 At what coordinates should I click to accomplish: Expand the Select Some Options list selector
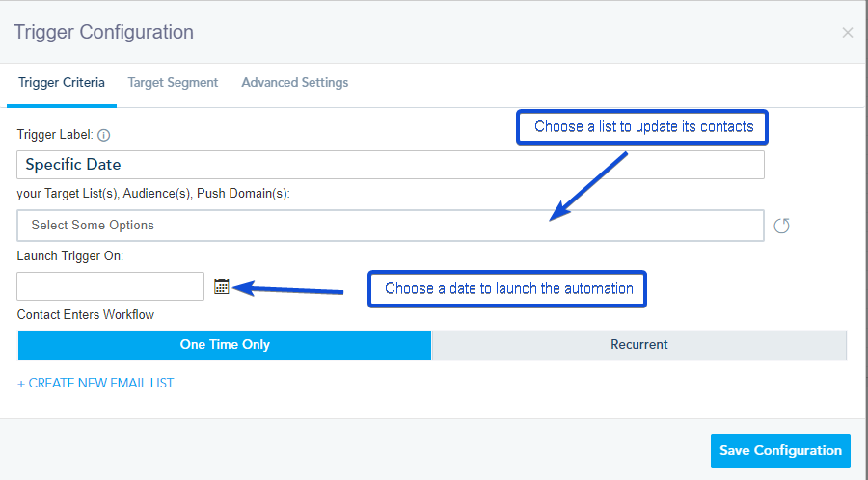coord(391,226)
